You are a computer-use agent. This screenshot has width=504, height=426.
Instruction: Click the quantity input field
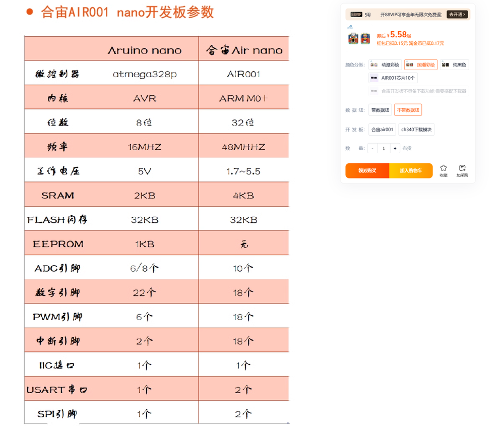(384, 148)
